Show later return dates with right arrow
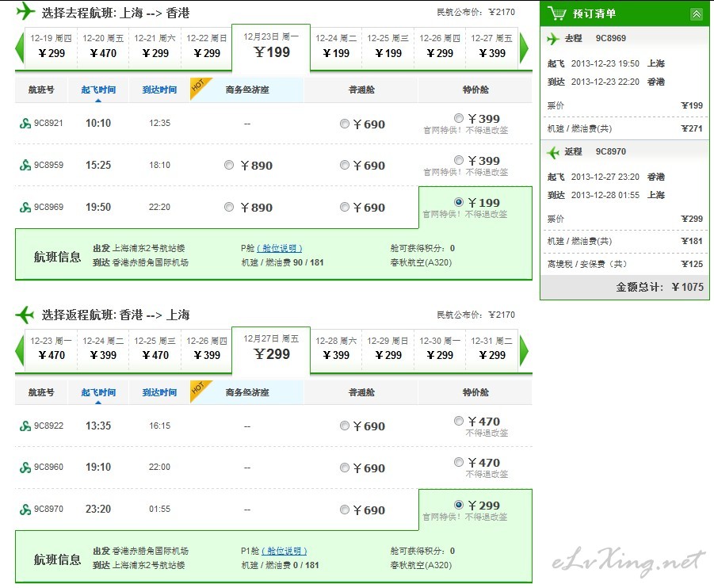Screen dimensions: 714x588 pyautogui.click(x=524, y=350)
